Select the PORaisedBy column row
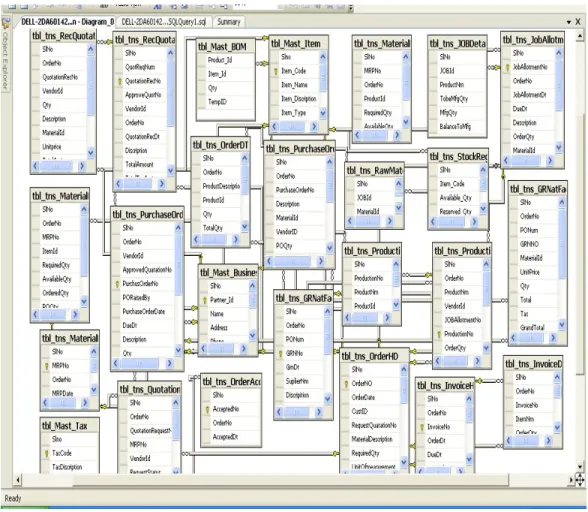Image resolution: width=588 pixels, height=512 pixels. [x=144, y=298]
